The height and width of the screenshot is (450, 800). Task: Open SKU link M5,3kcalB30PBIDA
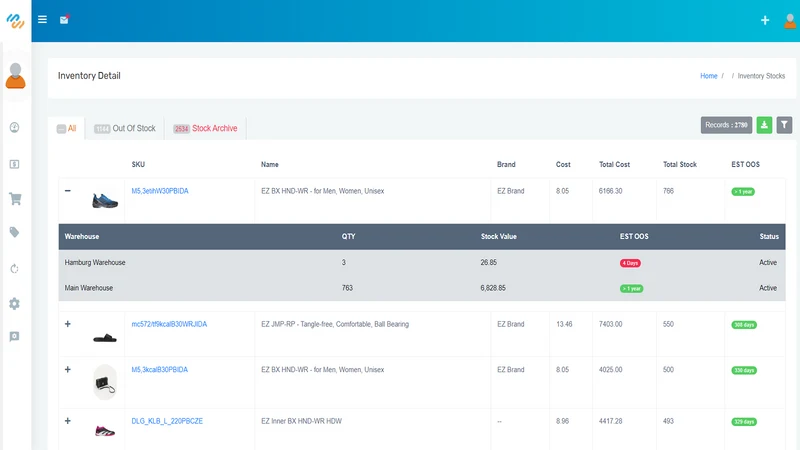[159, 369]
